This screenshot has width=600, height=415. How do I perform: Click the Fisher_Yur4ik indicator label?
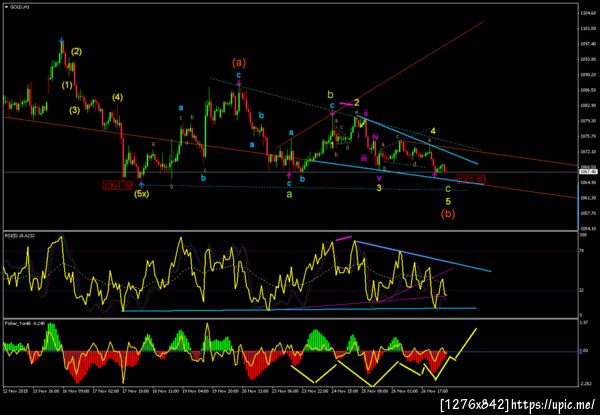coord(25,323)
